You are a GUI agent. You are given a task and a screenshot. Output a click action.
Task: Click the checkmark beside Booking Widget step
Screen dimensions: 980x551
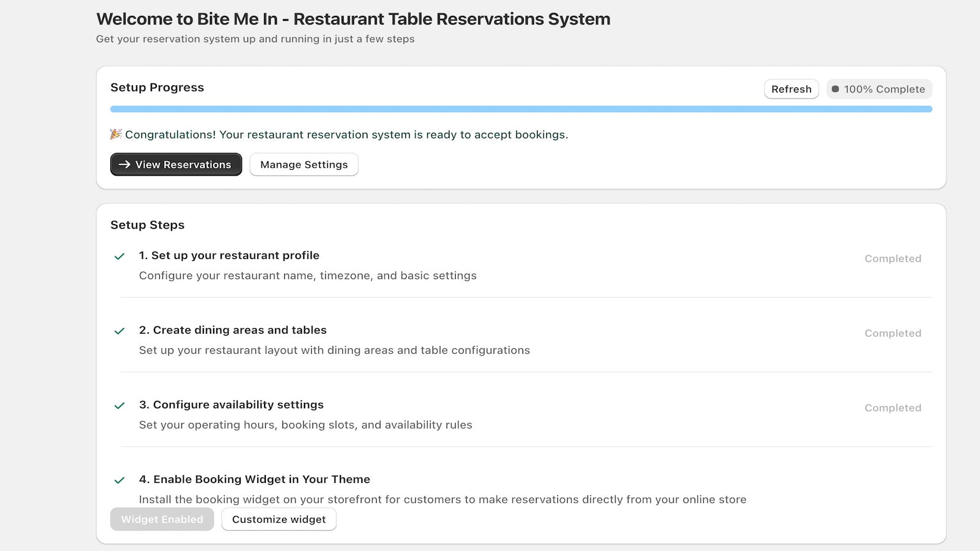pyautogui.click(x=119, y=481)
